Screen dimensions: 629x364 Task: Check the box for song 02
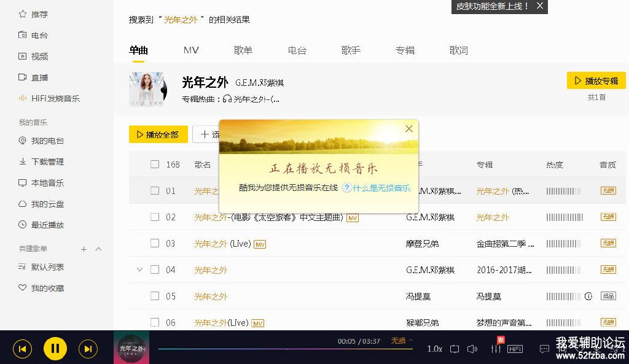155,217
